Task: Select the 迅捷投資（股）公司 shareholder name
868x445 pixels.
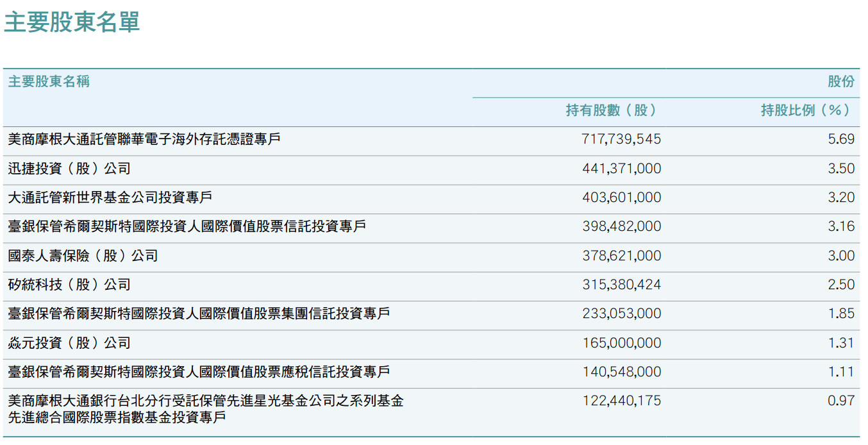Action: [69, 169]
